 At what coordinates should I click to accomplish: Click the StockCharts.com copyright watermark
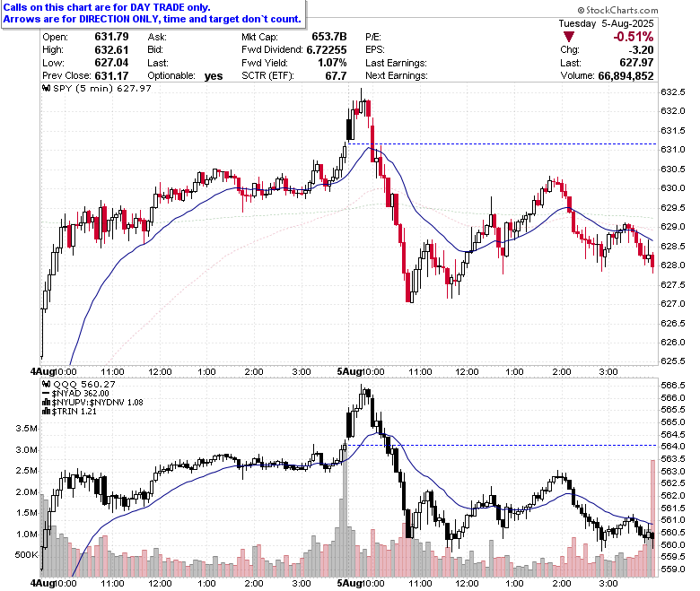click(617, 10)
